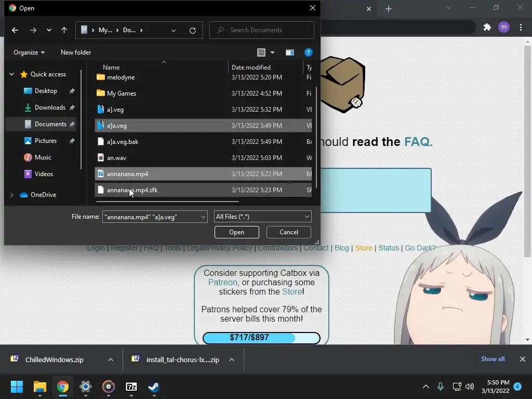Open dialog help icon

click(309, 52)
